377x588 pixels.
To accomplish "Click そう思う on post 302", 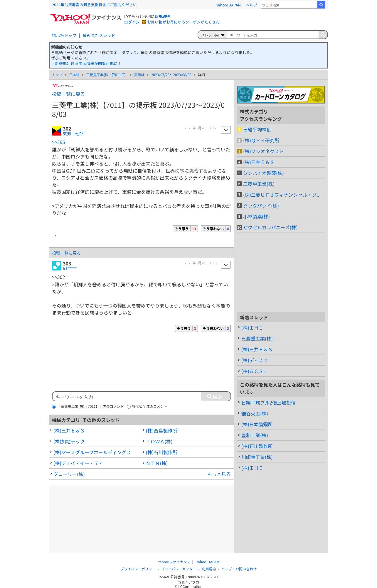I will coord(185,229).
